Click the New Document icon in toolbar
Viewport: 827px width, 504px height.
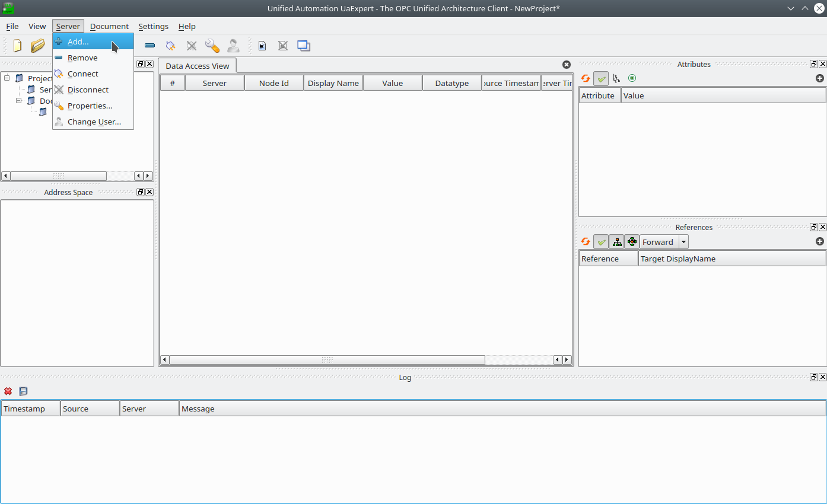click(18, 46)
